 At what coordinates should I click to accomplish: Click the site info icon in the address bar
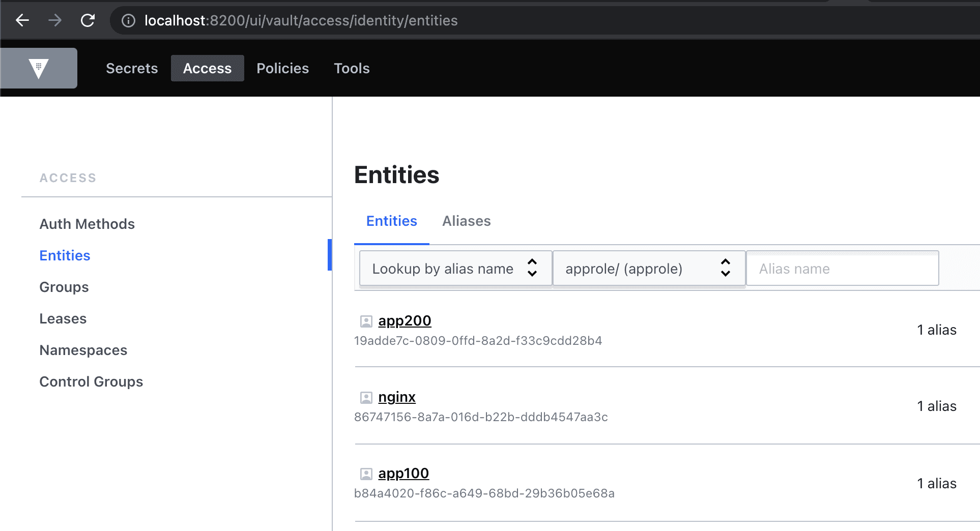pyautogui.click(x=127, y=20)
